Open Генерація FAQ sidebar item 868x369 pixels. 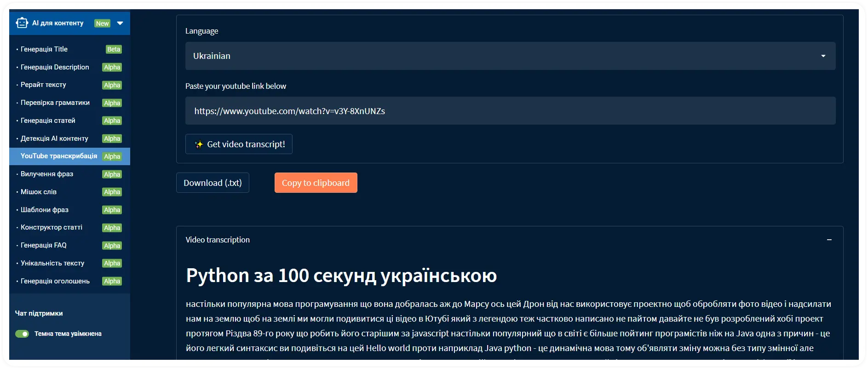(44, 245)
